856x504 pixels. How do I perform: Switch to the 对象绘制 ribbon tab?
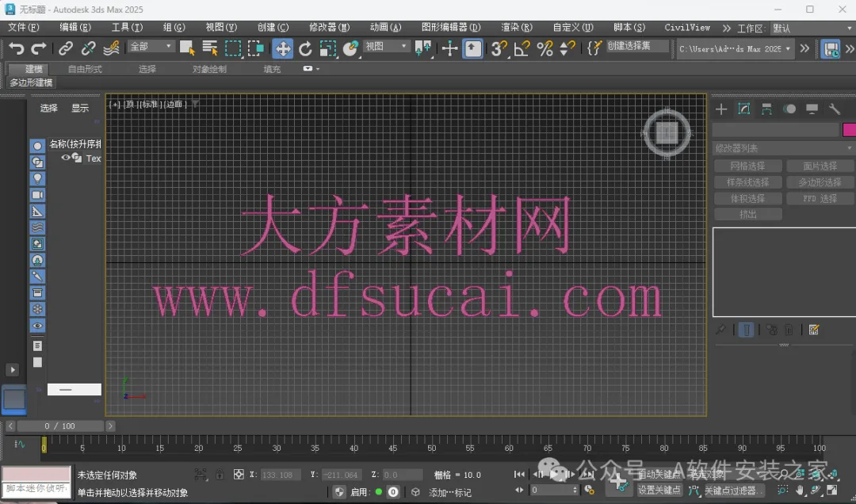pyautogui.click(x=209, y=69)
